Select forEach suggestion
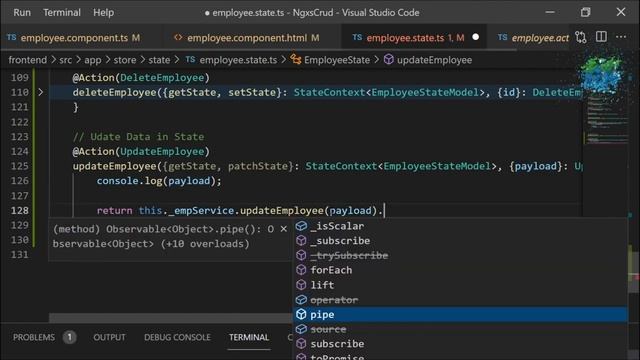This screenshot has width=640, height=360. click(x=460, y=270)
